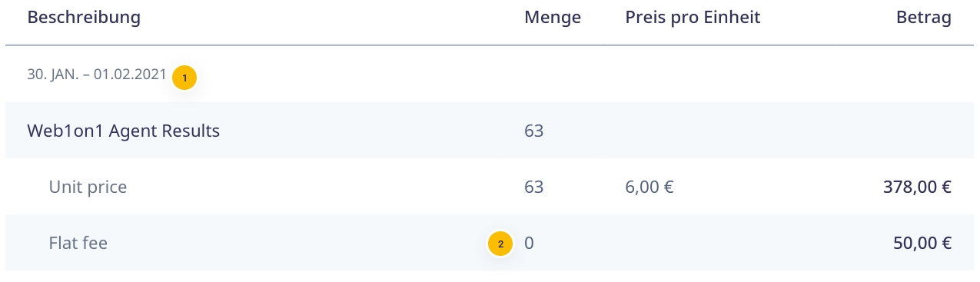Viewport: 980px width, 282px height.
Task: Click the Preis pro Einheit column header
Action: pos(693,17)
